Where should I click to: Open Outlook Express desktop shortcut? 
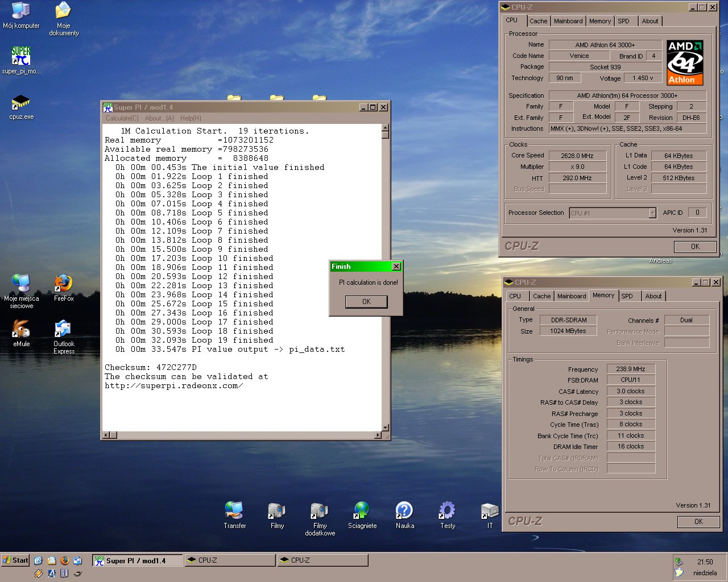[x=64, y=337]
